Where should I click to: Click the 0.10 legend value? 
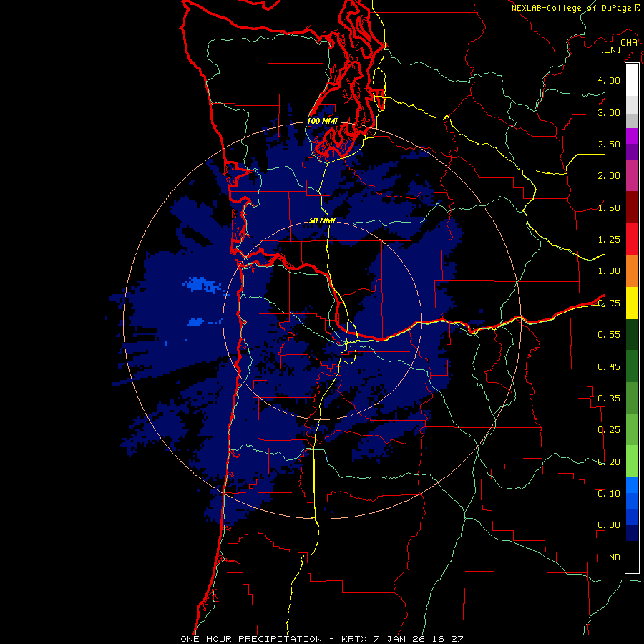tap(609, 493)
